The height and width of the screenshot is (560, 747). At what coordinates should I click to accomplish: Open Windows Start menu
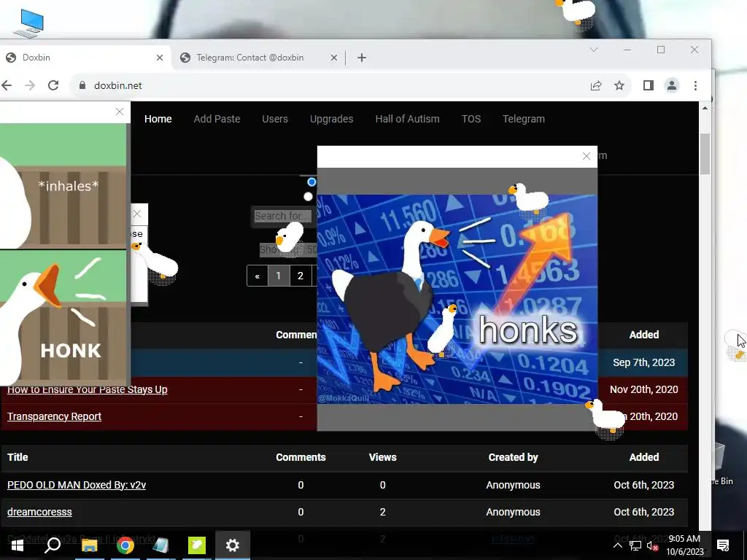(18, 545)
